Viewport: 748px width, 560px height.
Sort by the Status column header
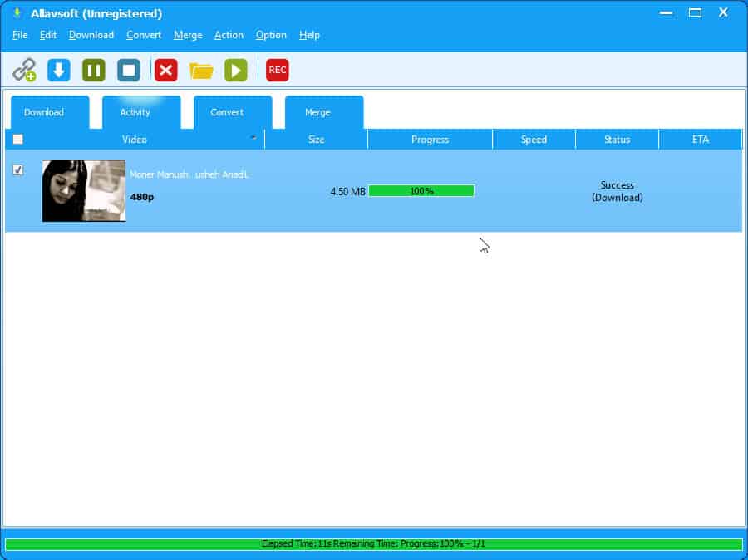618,140
